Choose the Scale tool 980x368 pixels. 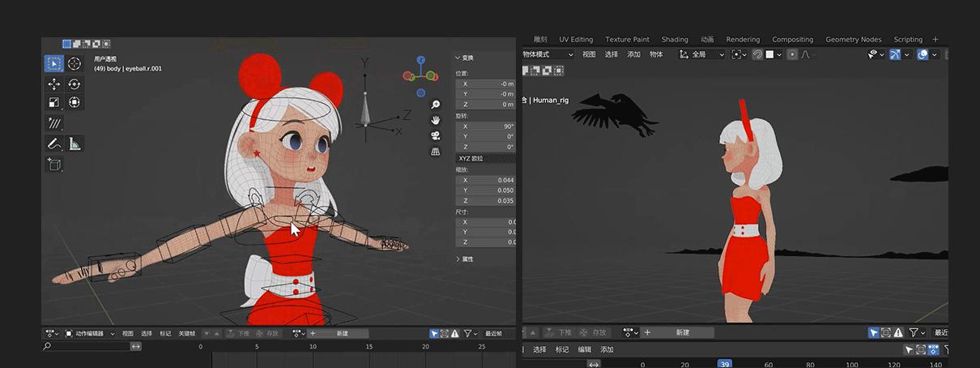[x=54, y=103]
